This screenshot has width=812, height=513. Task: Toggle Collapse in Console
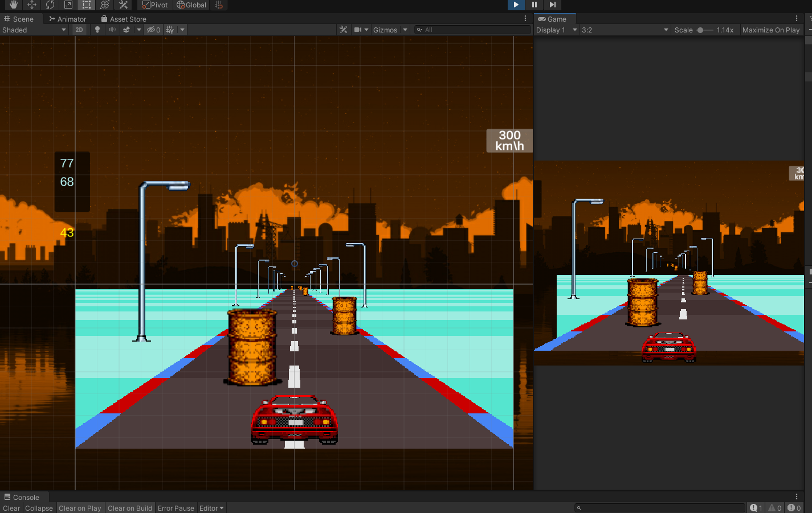click(x=39, y=508)
